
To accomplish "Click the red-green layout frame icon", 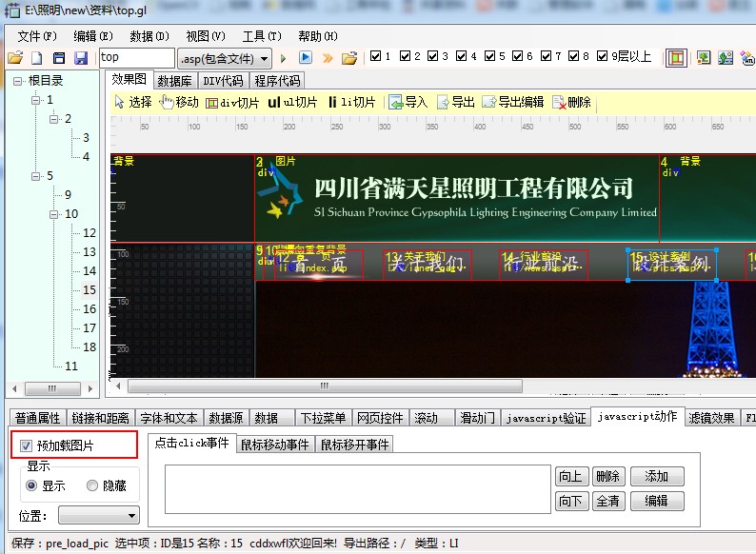I will [x=676, y=58].
